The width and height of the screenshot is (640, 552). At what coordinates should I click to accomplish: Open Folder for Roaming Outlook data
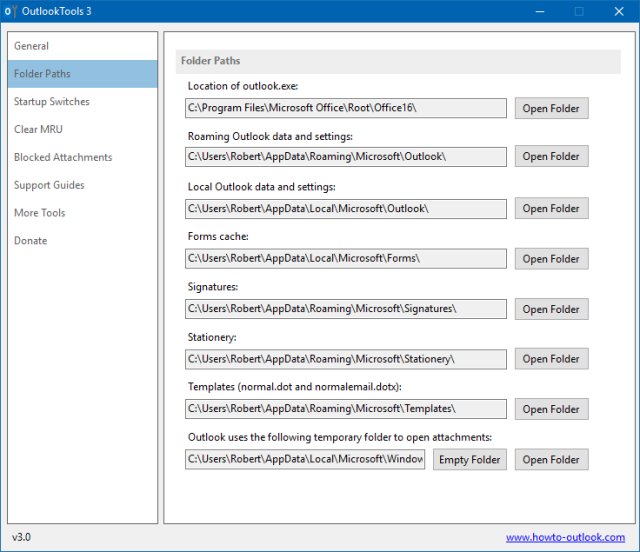[551, 157]
